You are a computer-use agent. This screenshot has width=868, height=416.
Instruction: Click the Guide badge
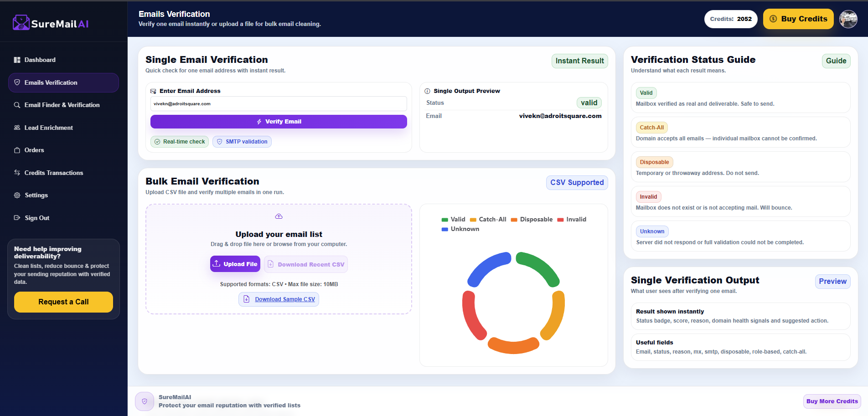[836, 61]
